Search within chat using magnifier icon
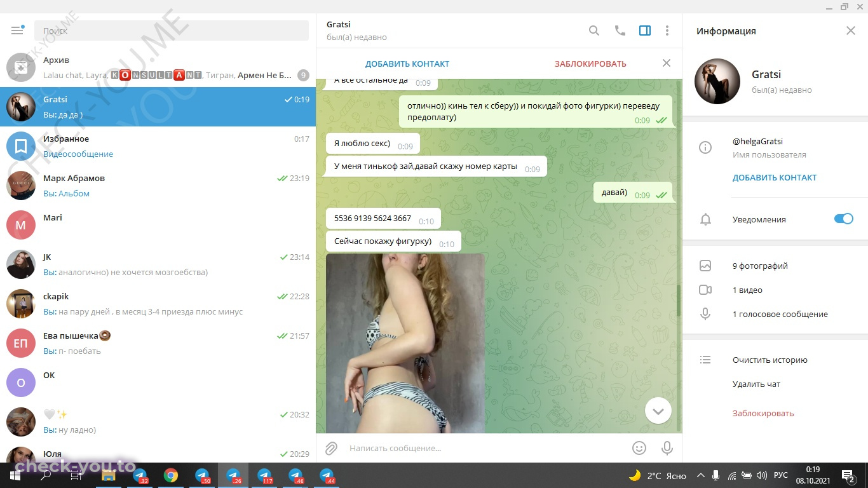This screenshot has width=868, height=488. click(x=594, y=30)
